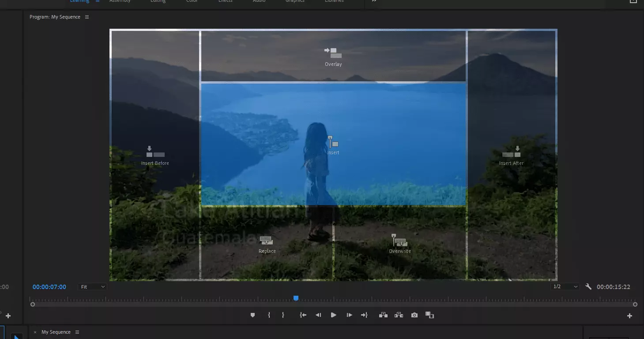Click the zoom scroll bar under the ruler
This screenshot has width=644, height=339.
[x=334, y=305]
